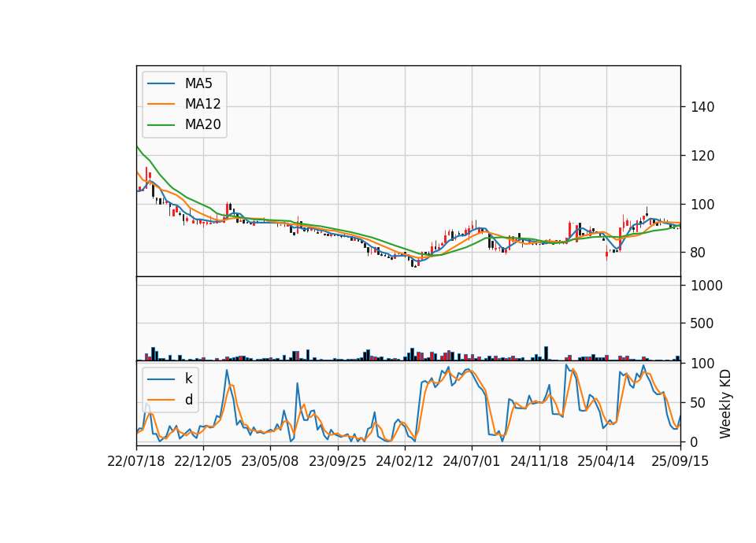Viewport: 756px width, 543px height.
Task: Click the orange MA12 legend line swatch
Action: (161, 104)
